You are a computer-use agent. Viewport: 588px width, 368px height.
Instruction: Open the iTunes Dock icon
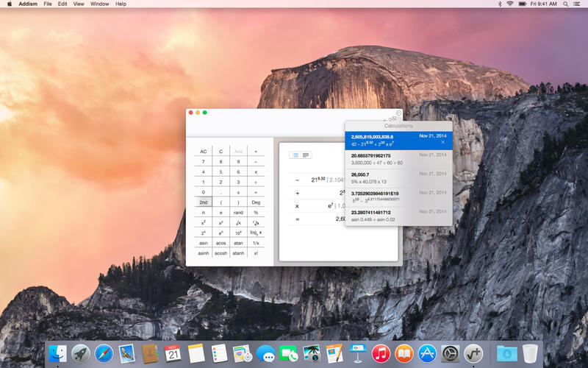(x=381, y=354)
